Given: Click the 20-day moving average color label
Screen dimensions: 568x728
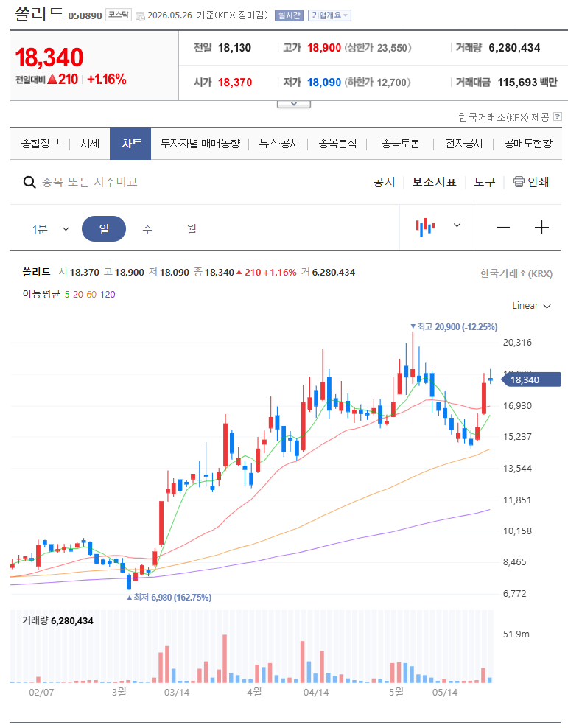Looking at the screenshot, I should (x=77, y=294).
